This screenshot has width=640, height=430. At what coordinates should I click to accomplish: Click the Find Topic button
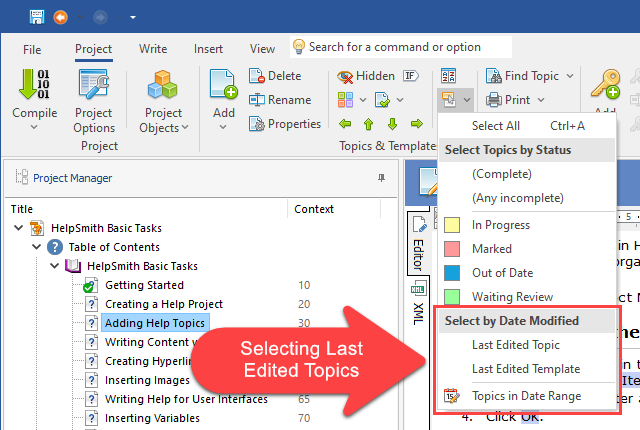point(522,76)
